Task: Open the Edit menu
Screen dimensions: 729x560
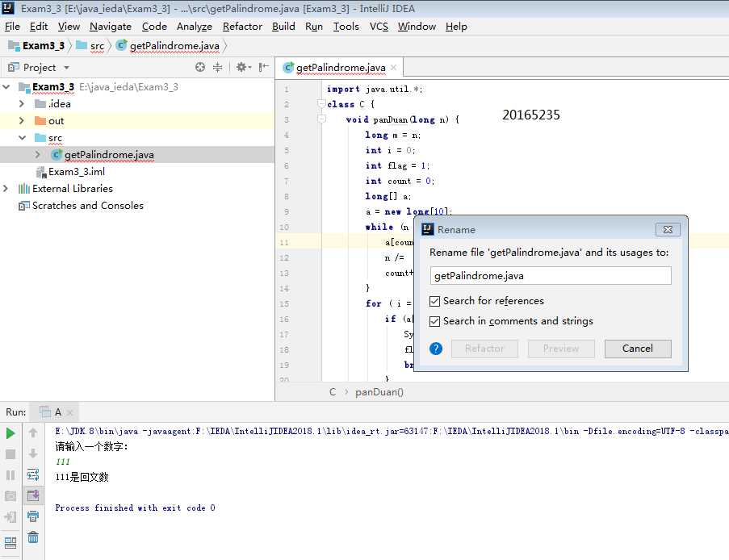Action: point(39,27)
